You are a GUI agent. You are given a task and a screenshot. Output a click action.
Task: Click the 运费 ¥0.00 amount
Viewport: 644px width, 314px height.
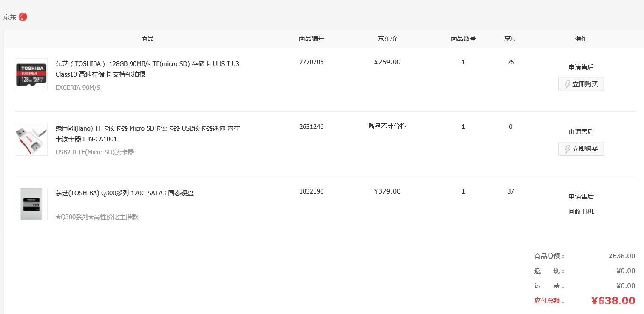tap(626, 286)
